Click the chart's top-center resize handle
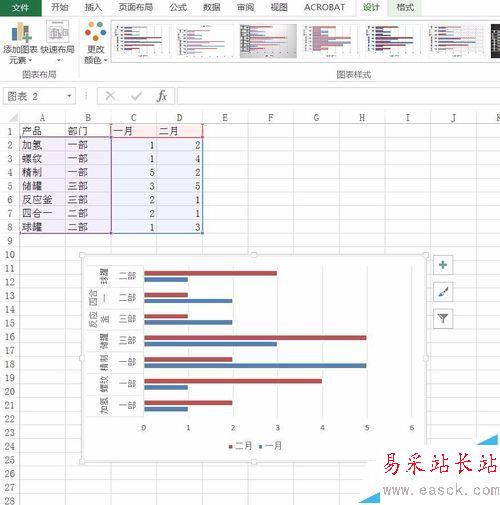Image resolution: width=500 pixels, height=505 pixels. (x=254, y=255)
